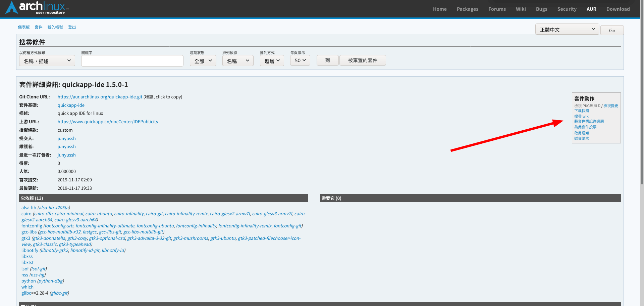644x306 pixels.
Task: Open the fontconfig-ubuntu provider link
Action: point(155,226)
